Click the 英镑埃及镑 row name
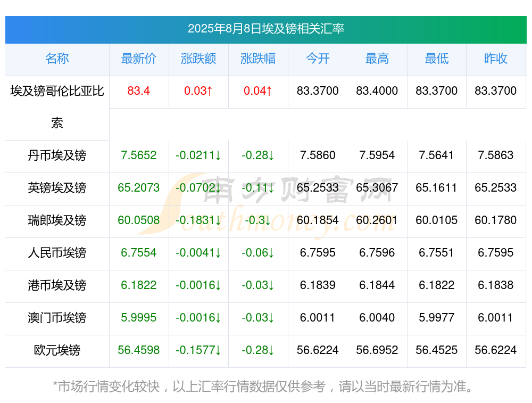This screenshot has height=403, width=532. coord(57,188)
